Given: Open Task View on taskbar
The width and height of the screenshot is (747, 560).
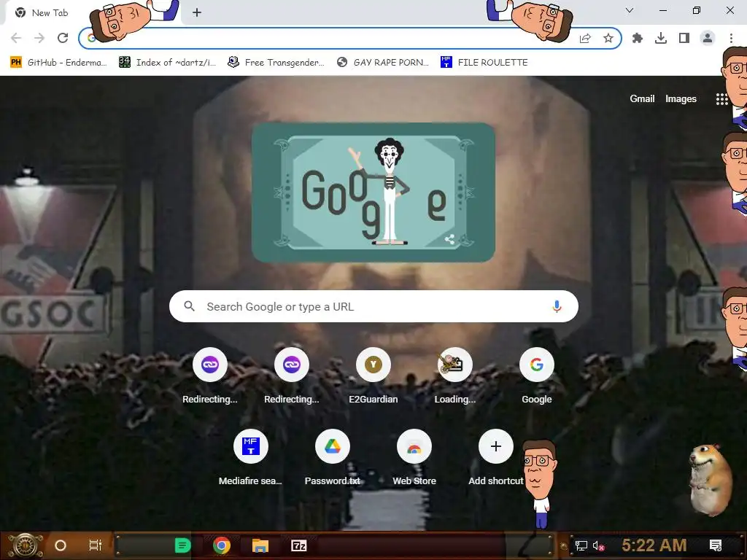Looking at the screenshot, I should click(96, 545).
